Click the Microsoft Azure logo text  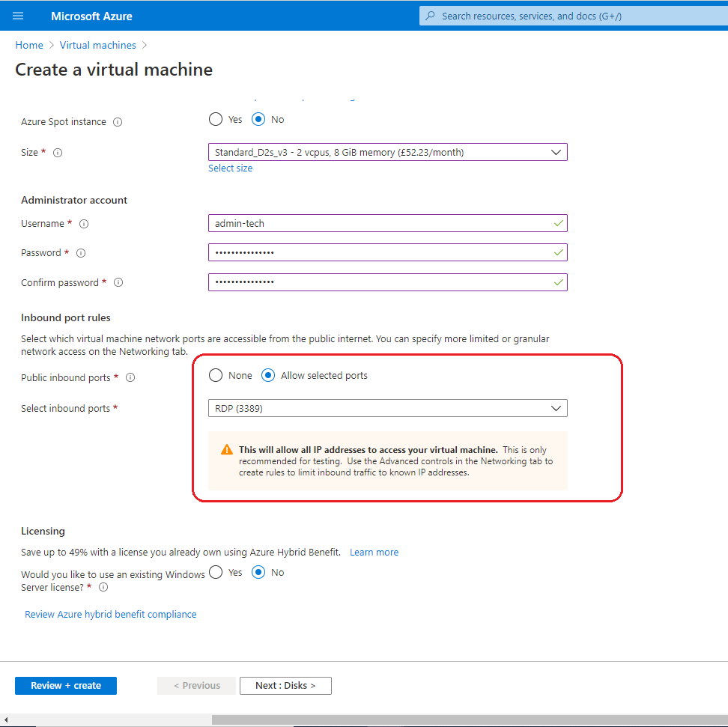tap(91, 16)
